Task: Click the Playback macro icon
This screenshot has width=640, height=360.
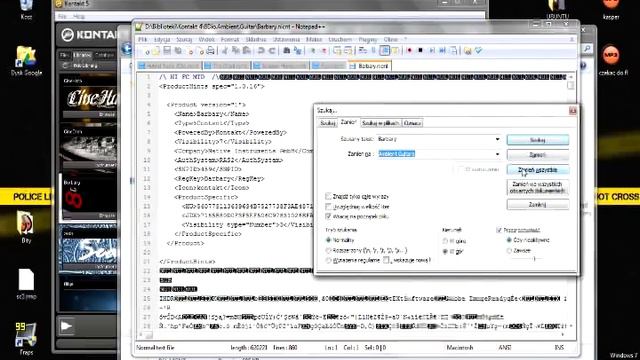Action: coord(431,51)
